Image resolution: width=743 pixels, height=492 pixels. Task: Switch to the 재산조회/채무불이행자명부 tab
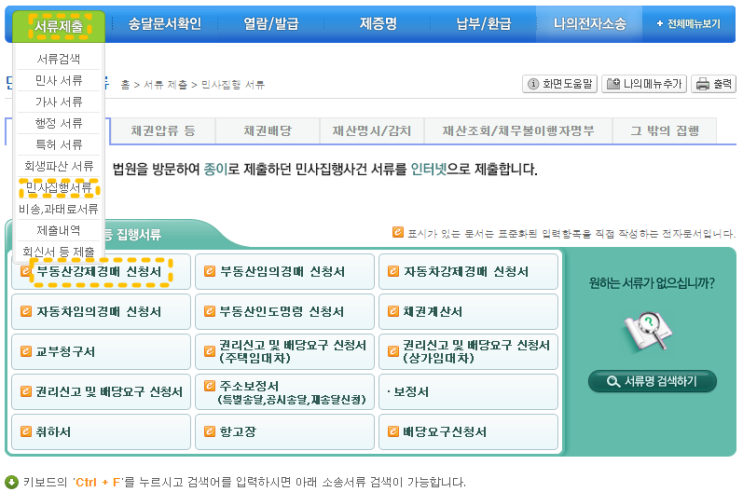point(518,130)
